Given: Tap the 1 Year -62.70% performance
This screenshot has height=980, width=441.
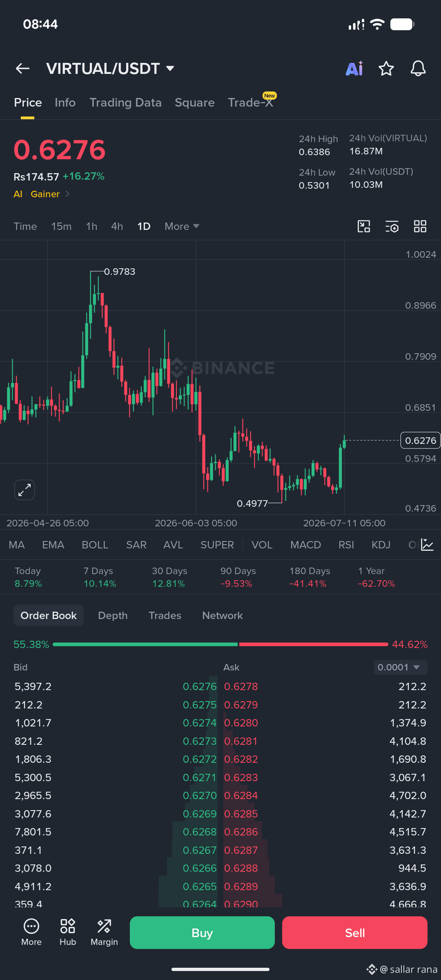Looking at the screenshot, I should (376, 577).
